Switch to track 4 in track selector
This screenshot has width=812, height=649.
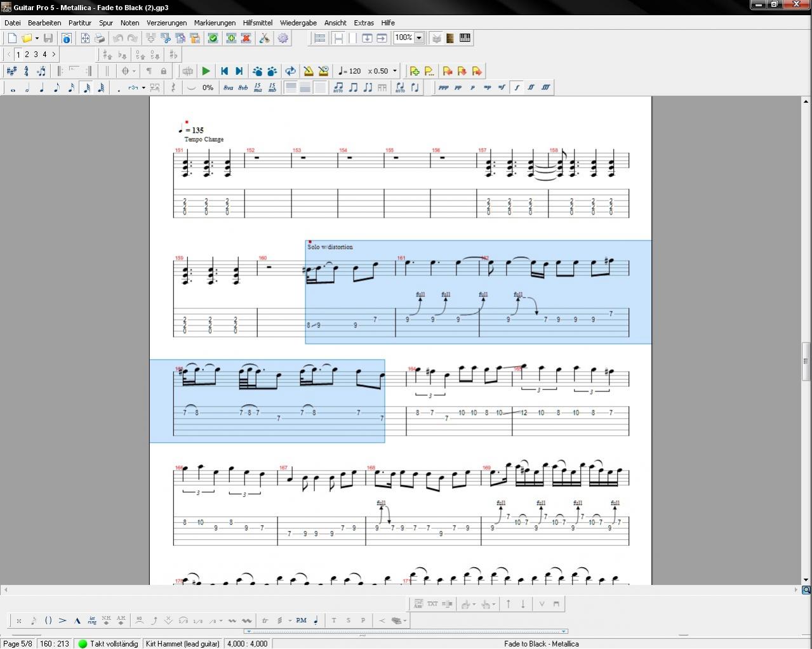pos(44,55)
